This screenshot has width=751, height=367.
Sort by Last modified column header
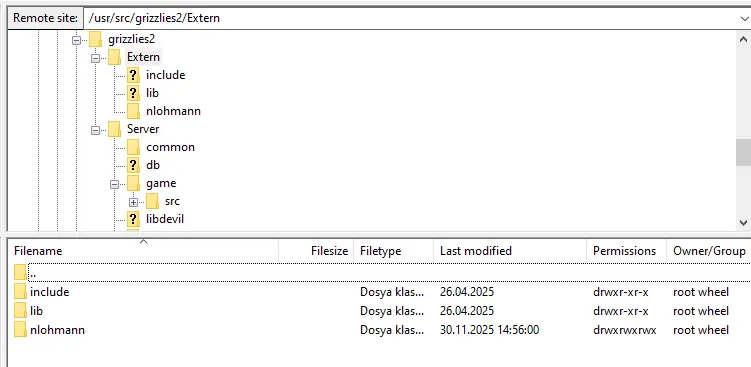coord(510,251)
